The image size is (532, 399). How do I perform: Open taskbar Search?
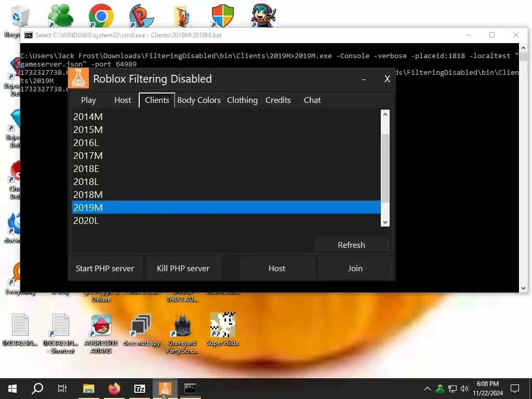tap(37, 389)
